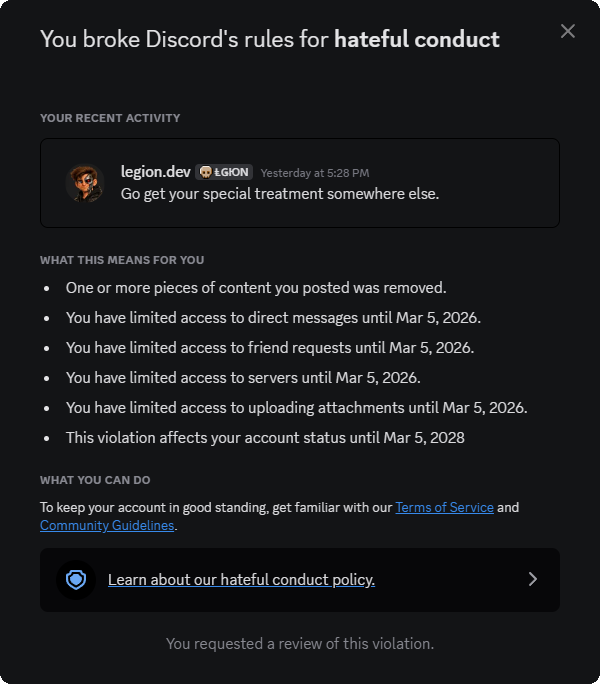Open the legion.dev username
Image resolution: width=600 pixels, height=684 pixels.
(x=155, y=172)
